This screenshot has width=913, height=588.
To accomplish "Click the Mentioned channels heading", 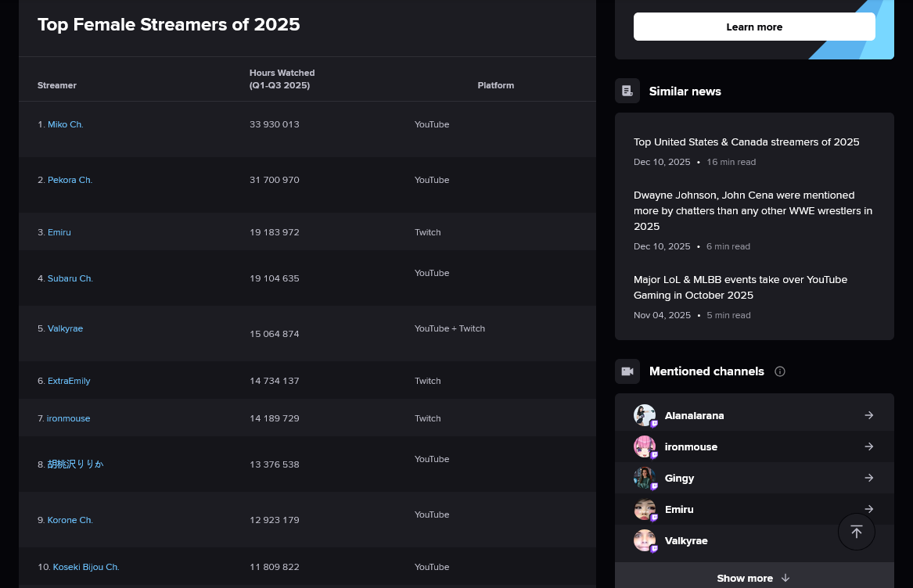I will pyautogui.click(x=706, y=371).
